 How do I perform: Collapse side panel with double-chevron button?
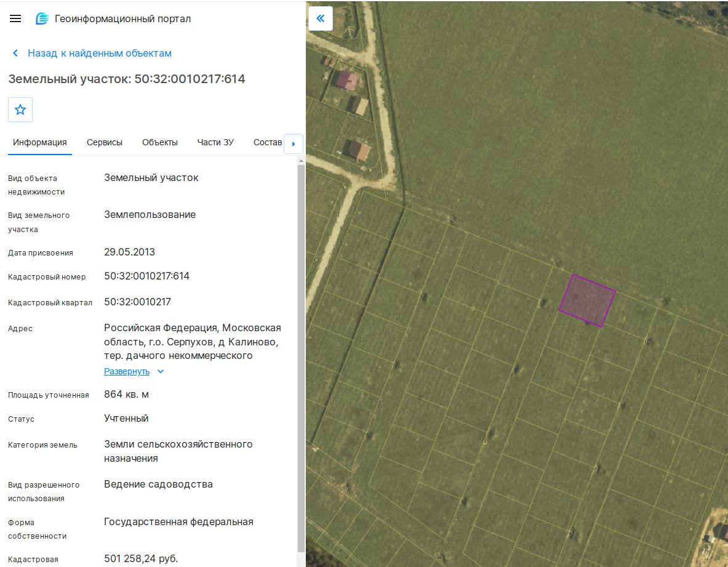321,18
